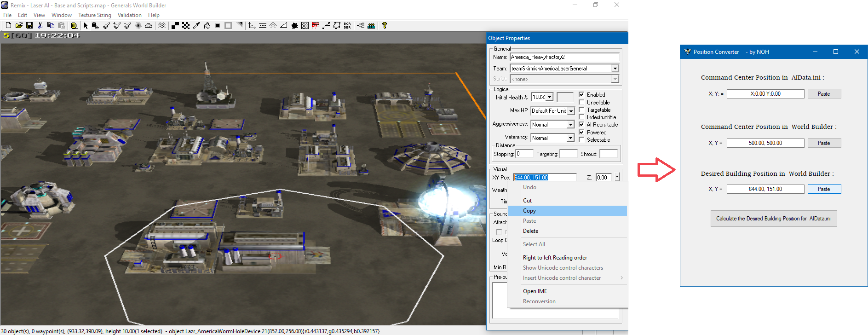868x335 pixels.
Task: Save the map using floppy disk icon
Action: point(29,26)
